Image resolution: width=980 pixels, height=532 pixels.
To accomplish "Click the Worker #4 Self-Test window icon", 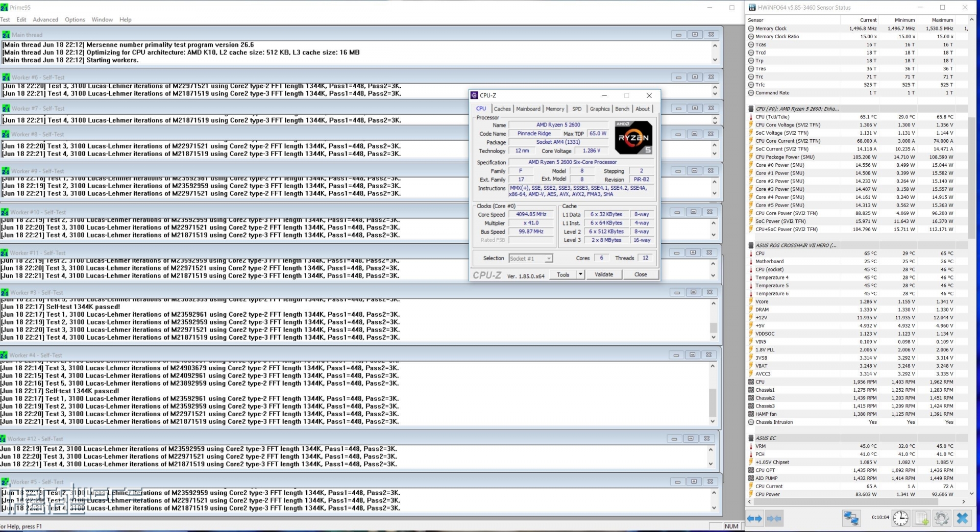I will tap(4, 355).
